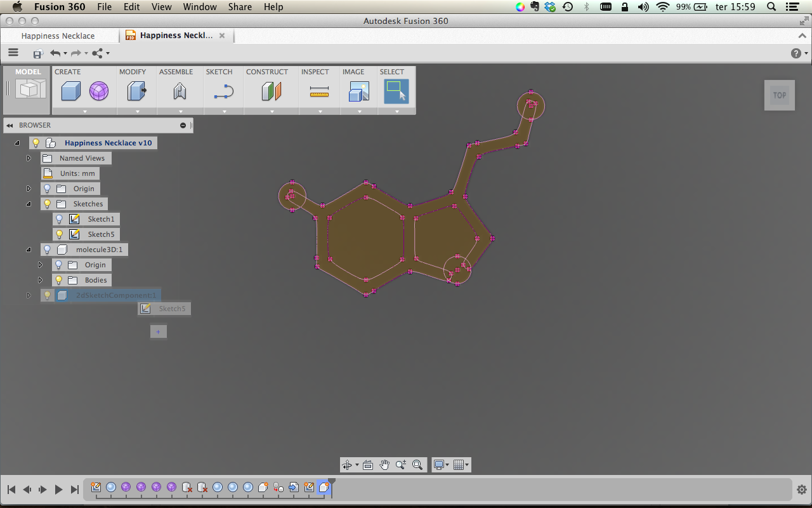The width and height of the screenshot is (812, 508).
Task: Click the Help question mark icon
Action: pyautogui.click(x=796, y=53)
